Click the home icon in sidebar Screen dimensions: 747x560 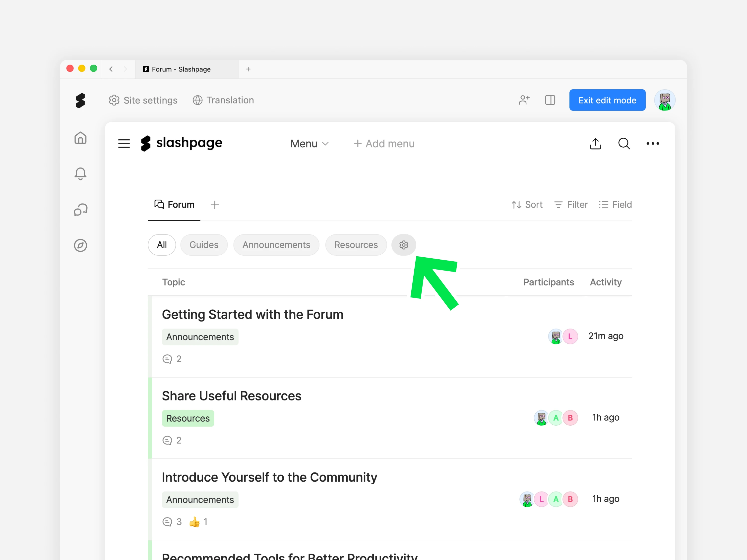click(x=80, y=138)
